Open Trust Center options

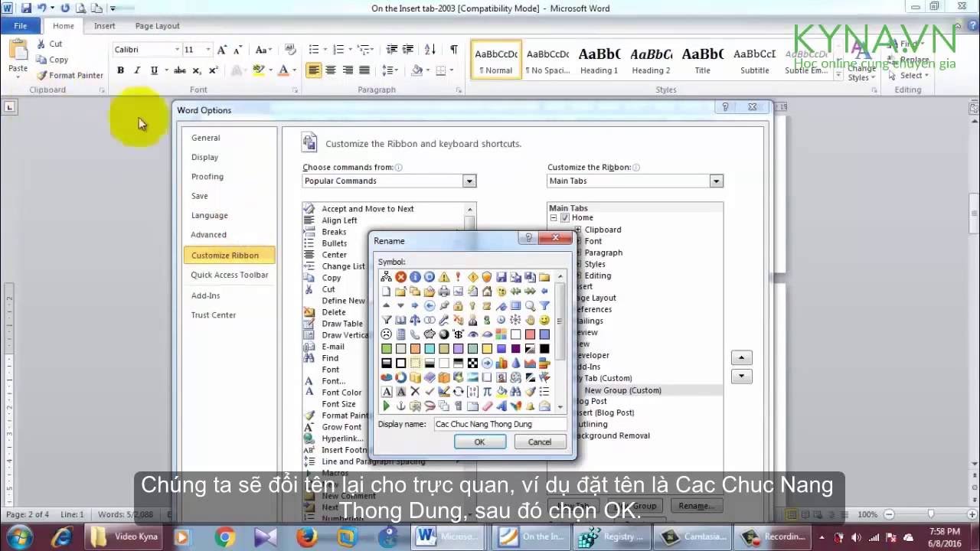point(214,315)
